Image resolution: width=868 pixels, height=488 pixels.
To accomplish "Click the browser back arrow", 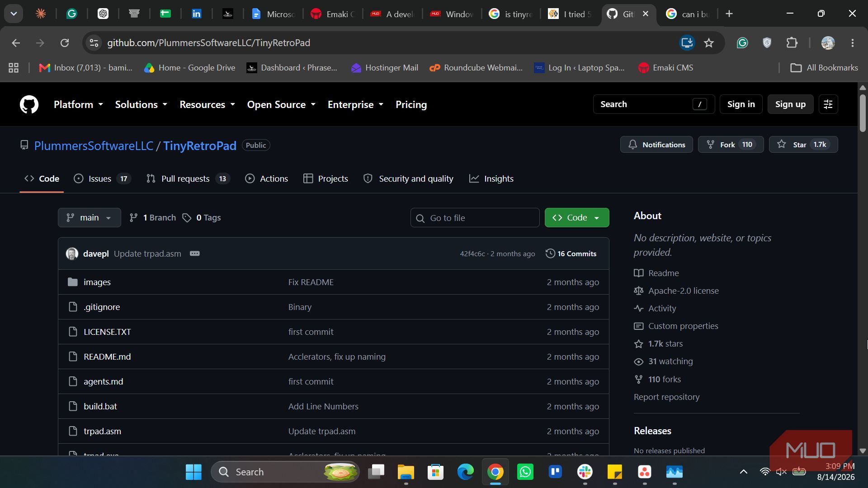I will [16, 43].
